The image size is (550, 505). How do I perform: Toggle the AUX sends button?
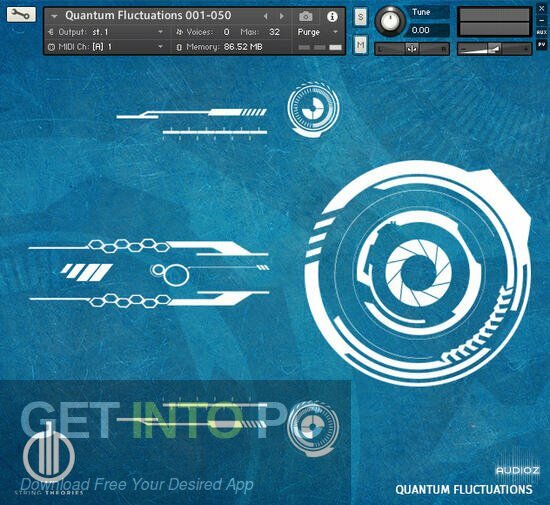tap(542, 32)
